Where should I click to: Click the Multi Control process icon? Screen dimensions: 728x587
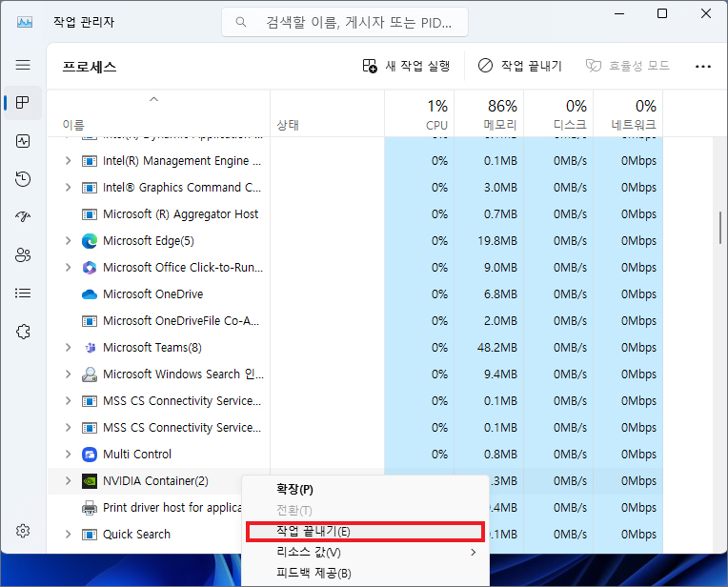click(x=90, y=455)
